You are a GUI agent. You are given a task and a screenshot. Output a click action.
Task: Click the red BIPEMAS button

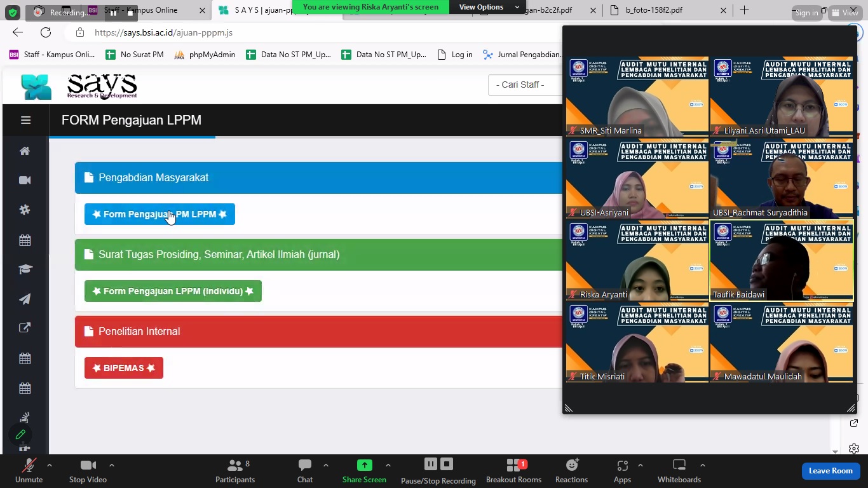(x=124, y=368)
